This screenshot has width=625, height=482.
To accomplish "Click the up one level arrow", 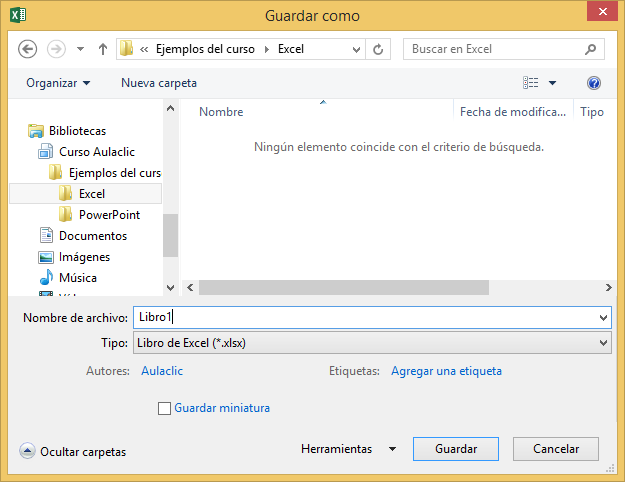I will 102,48.
